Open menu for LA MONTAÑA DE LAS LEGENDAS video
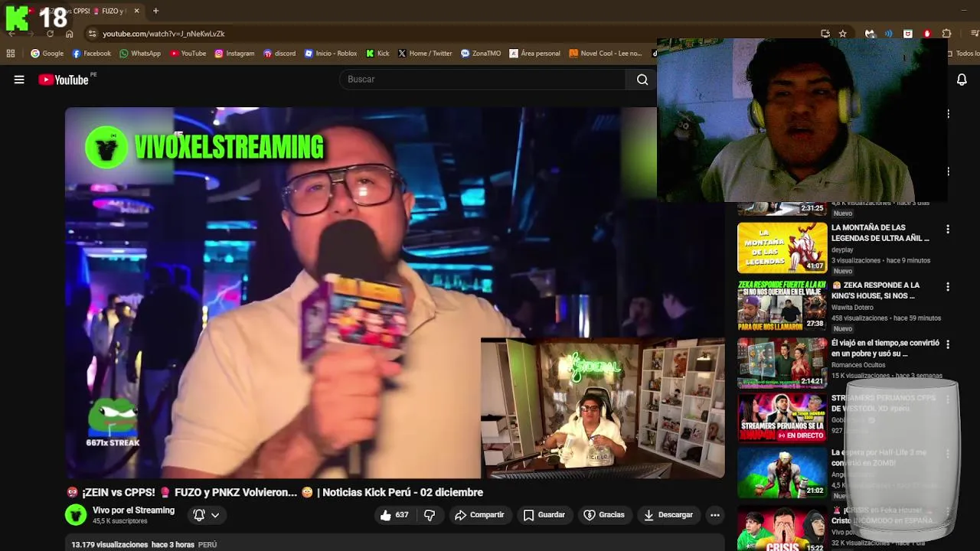Viewport: 980px width, 551px height. pos(948,229)
